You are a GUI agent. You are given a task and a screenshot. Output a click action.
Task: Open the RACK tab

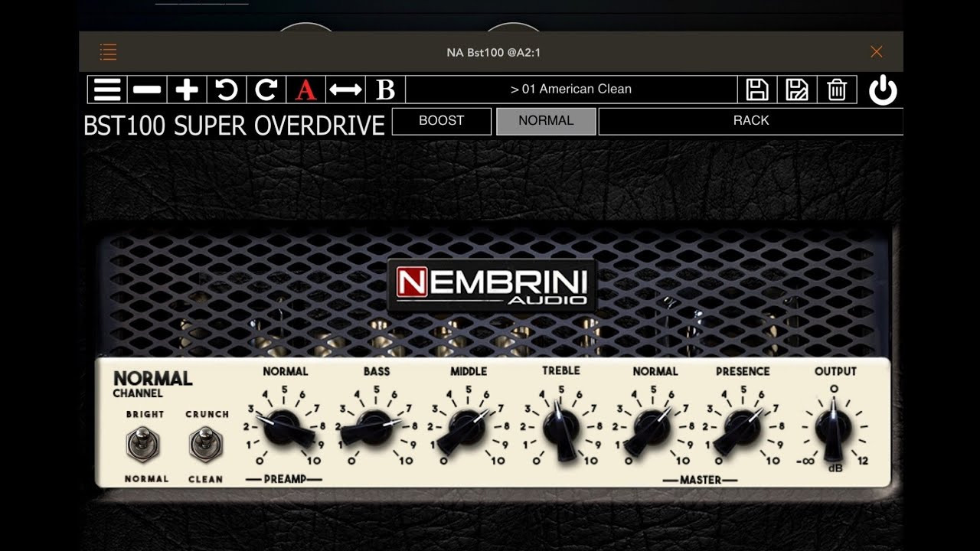point(750,121)
